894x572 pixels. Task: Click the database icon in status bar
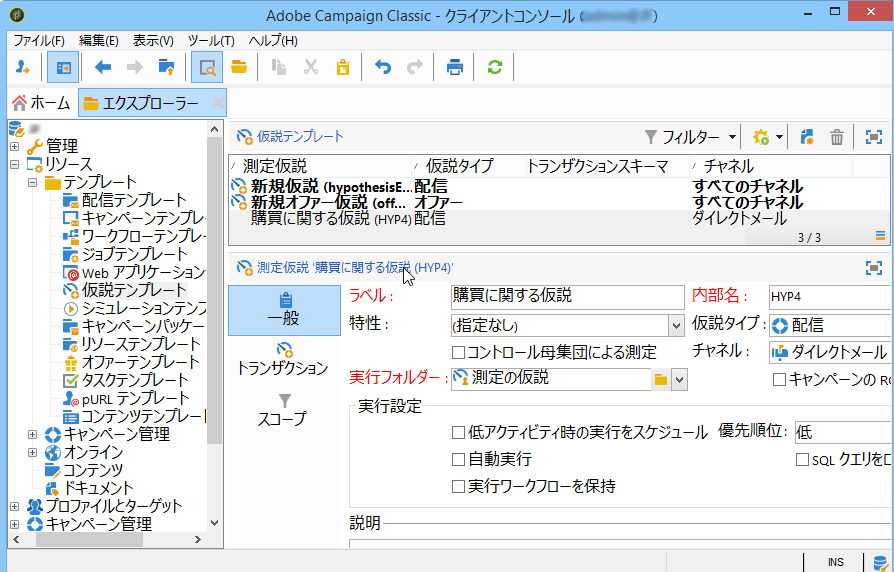point(879,561)
